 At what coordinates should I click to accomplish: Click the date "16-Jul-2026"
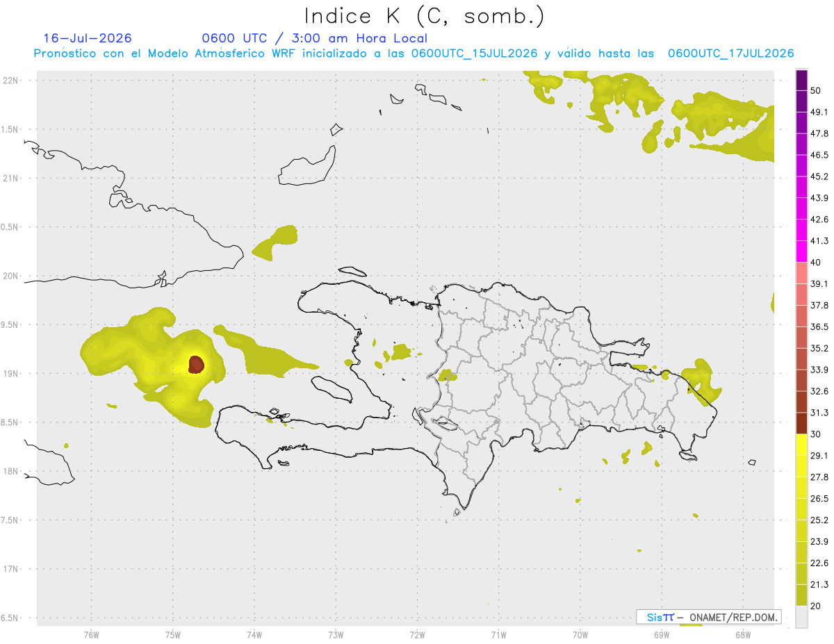[88, 38]
